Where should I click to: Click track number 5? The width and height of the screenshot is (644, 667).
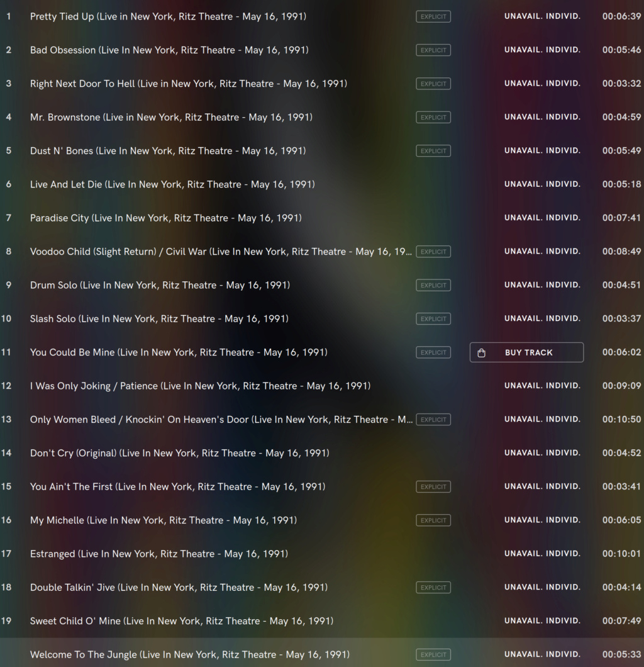pyautogui.click(x=9, y=150)
